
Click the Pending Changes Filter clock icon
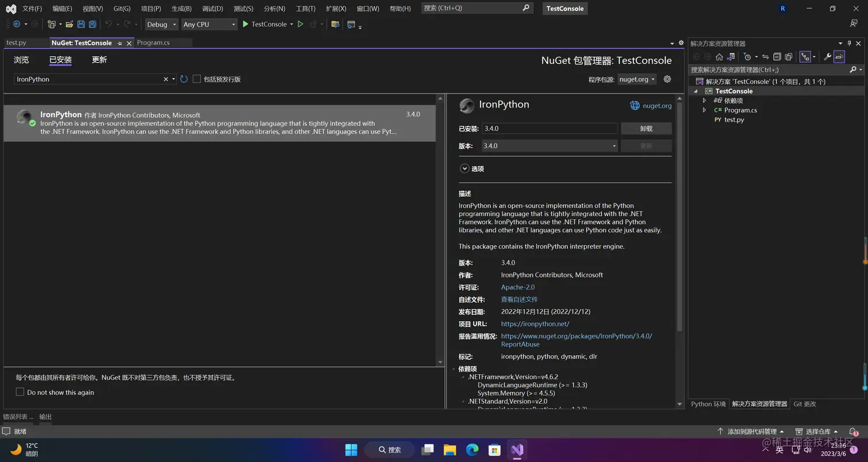[747, 57]
